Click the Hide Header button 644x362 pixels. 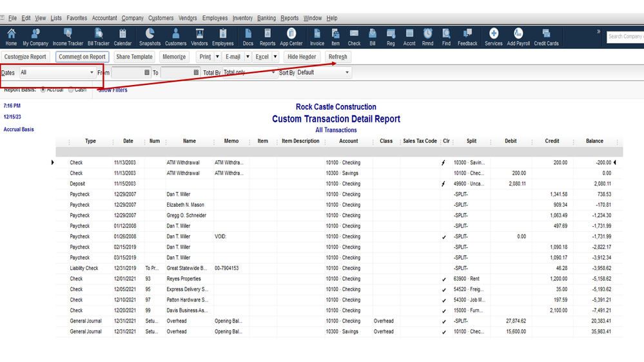(302, 57)
